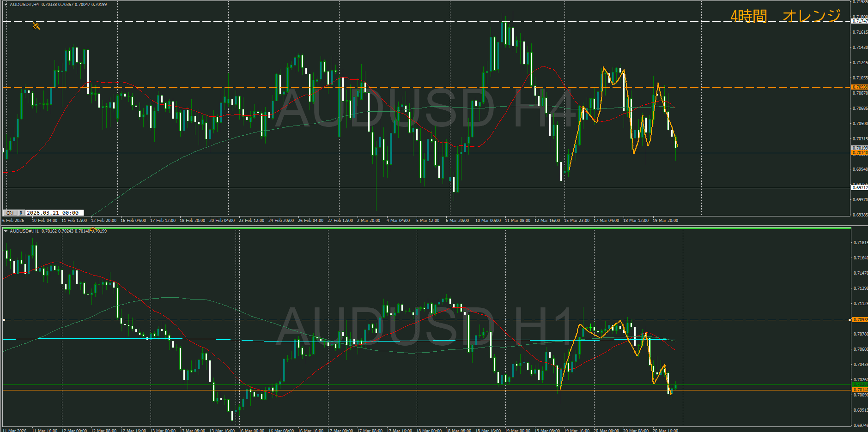Click the 0.71747 white price tag
This screenshot has height=432, width=868.
click(859, 21)
